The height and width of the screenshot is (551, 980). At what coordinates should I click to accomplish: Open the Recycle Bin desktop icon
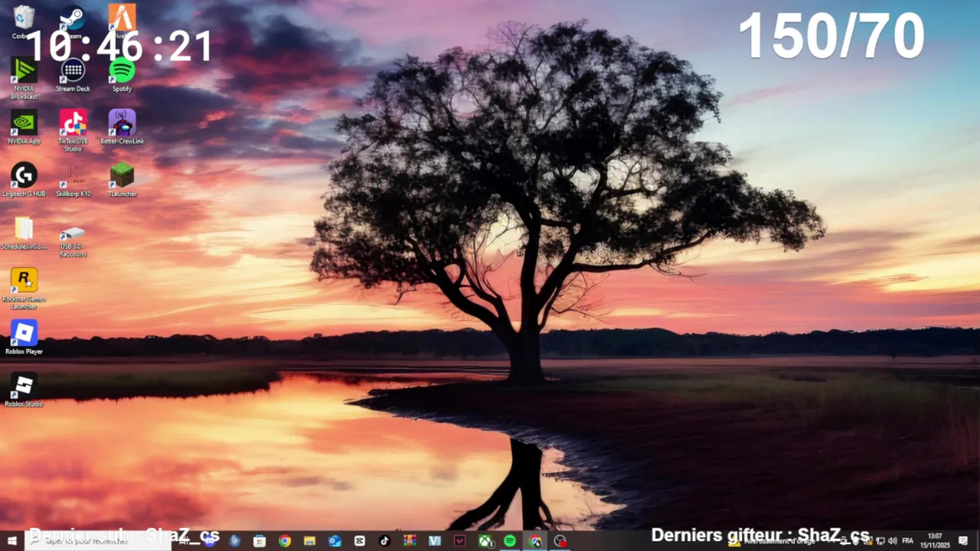pos(24,21)
